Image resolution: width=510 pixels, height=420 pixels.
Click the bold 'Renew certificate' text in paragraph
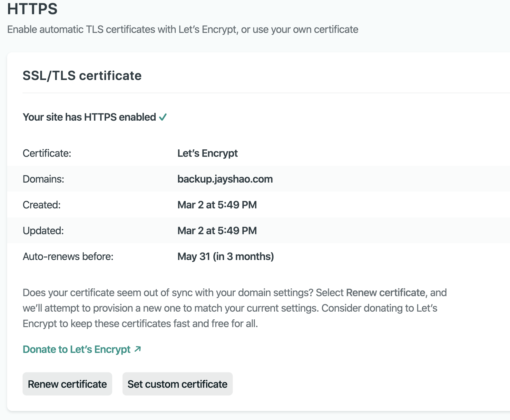(385, 293)
